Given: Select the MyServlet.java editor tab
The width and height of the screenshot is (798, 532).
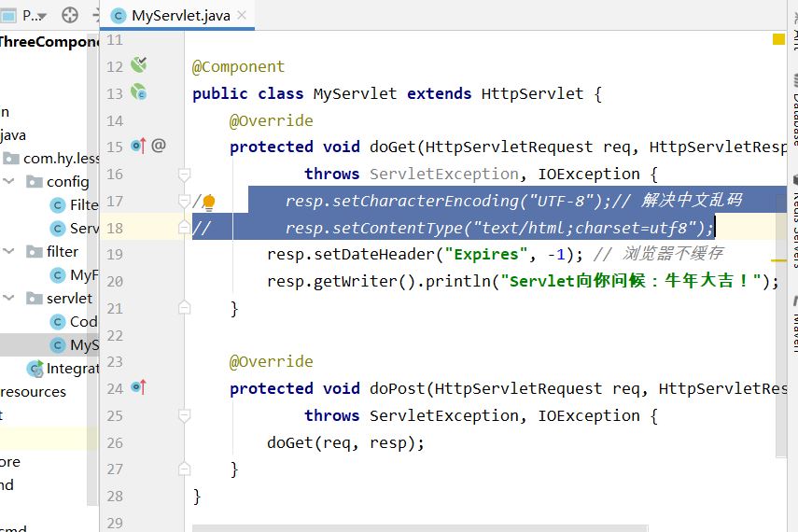Looking at the screenshot, I should pos(176,16).
